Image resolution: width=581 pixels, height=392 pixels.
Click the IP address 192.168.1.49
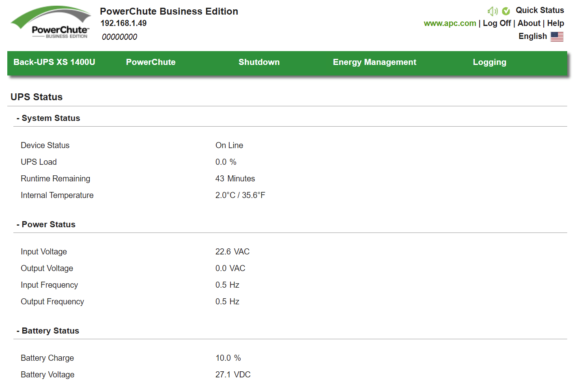(124, 23)
